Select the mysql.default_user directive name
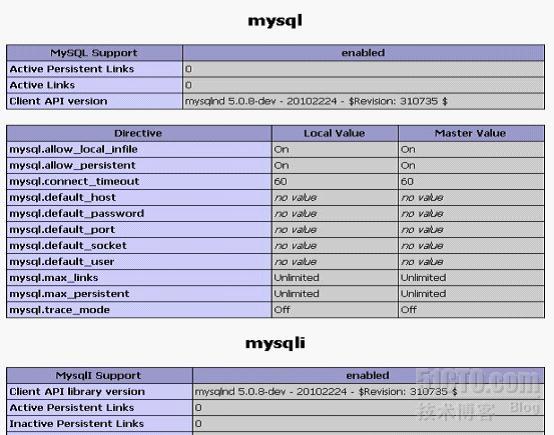 (x=62, y=262)
